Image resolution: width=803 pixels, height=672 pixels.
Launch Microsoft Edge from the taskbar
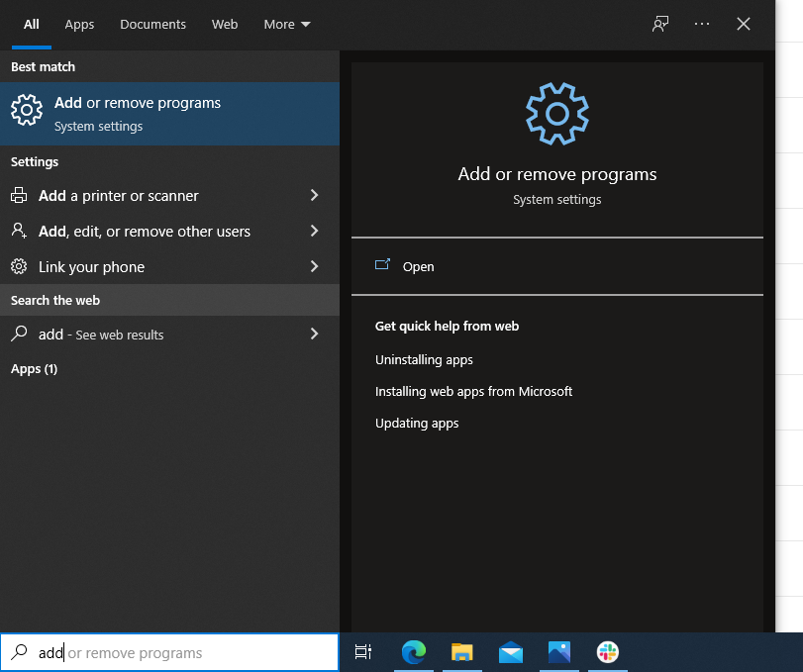click(414, 653)
